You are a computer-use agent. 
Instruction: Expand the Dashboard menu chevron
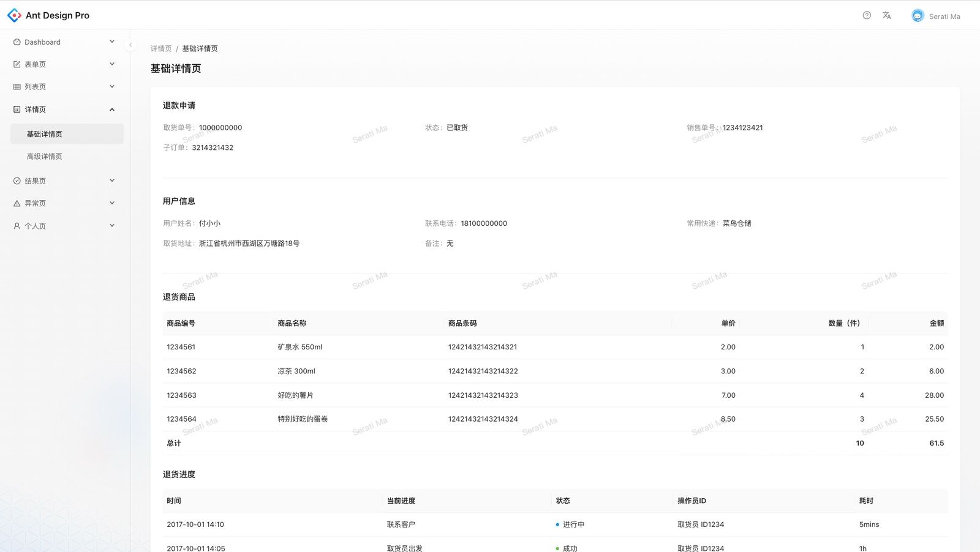(112, 42)
